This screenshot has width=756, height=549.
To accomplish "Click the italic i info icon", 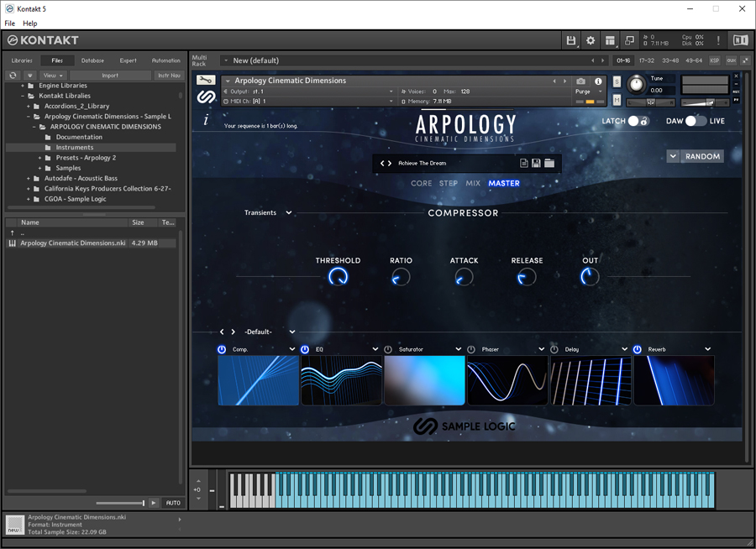I will click(206, 120).
